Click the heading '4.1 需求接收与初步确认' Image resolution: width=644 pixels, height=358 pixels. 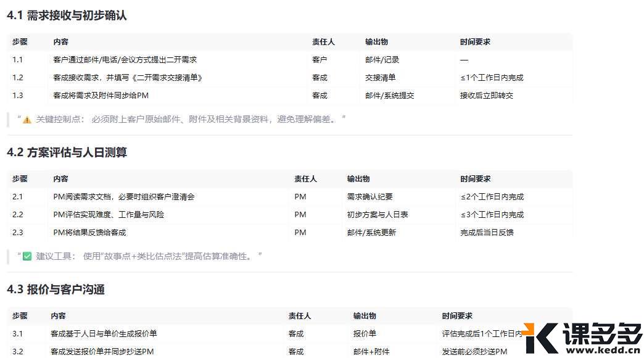coord(67,15)
